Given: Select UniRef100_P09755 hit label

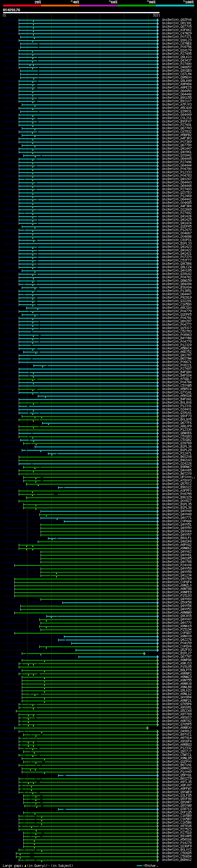Looking at the screenshot, I should coord(176,494).
